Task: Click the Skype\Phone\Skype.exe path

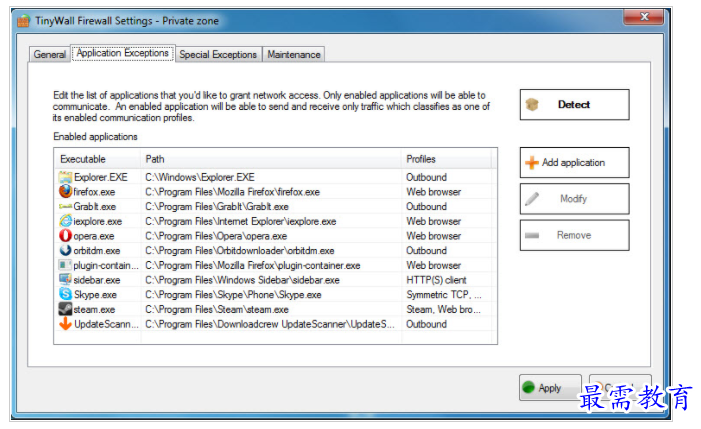Action: 233,295
